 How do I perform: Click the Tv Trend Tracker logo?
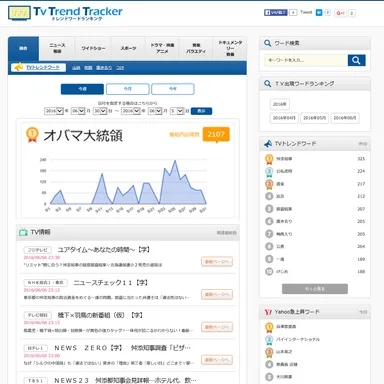pyautogui.click(x=65, y=13)
